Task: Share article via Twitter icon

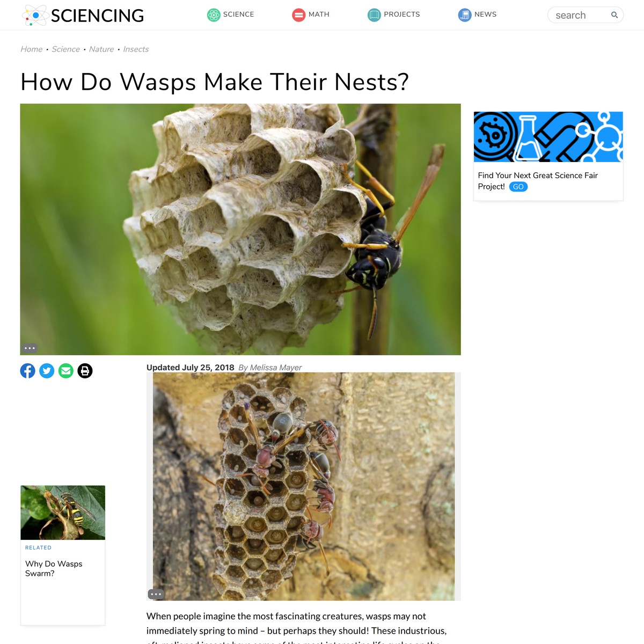Action: (x=47, y=371)
